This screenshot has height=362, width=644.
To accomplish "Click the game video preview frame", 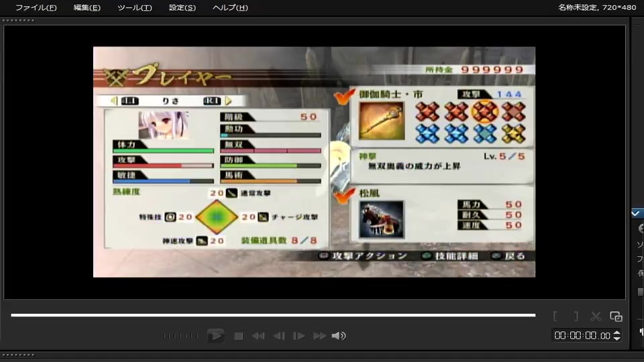I will point(314,162).
